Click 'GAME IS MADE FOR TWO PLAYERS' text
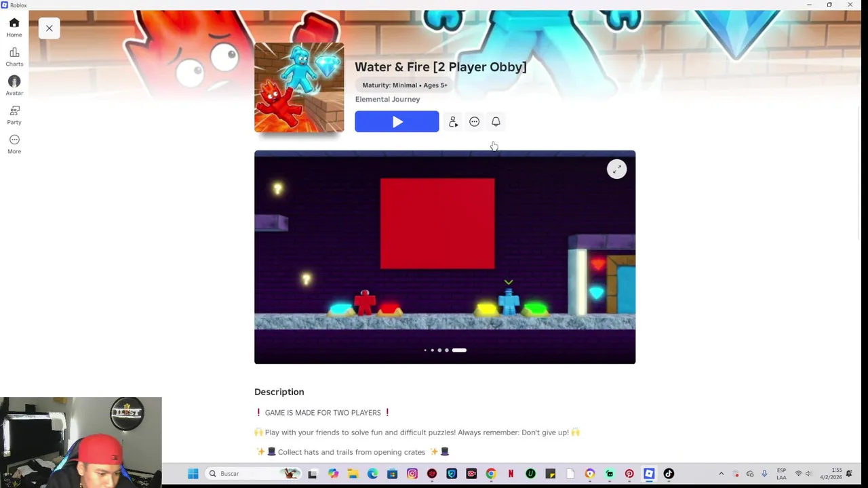Viewport: 868px width, 488px height. (323, 413)
